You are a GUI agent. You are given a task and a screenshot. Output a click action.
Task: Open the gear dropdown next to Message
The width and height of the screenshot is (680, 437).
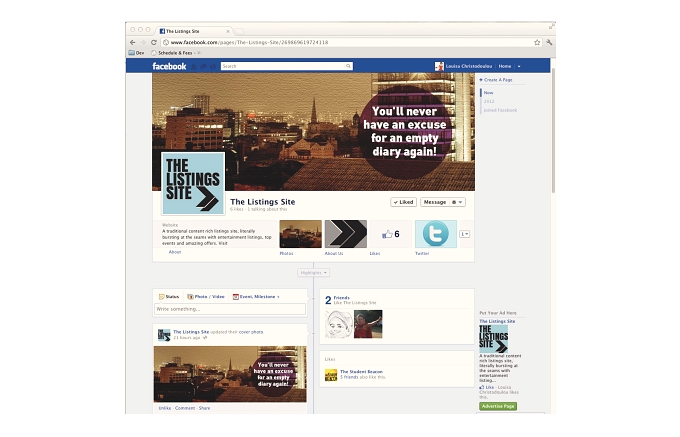(457, 202)
